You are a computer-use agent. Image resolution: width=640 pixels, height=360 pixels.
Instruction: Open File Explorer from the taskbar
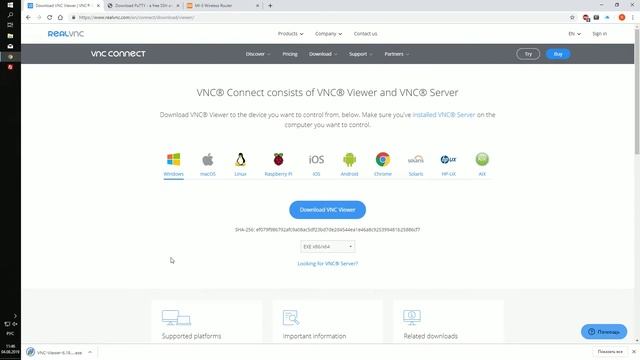(x=10, y=36)
